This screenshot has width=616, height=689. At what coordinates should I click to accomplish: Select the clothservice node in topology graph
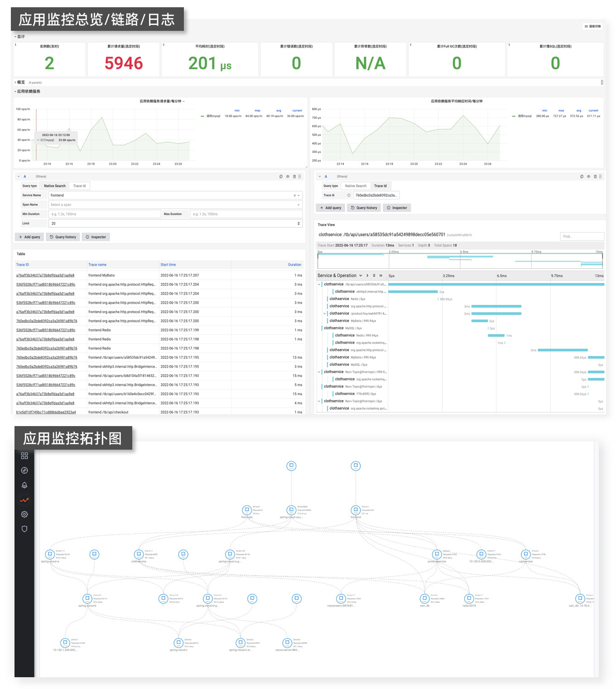139,554
